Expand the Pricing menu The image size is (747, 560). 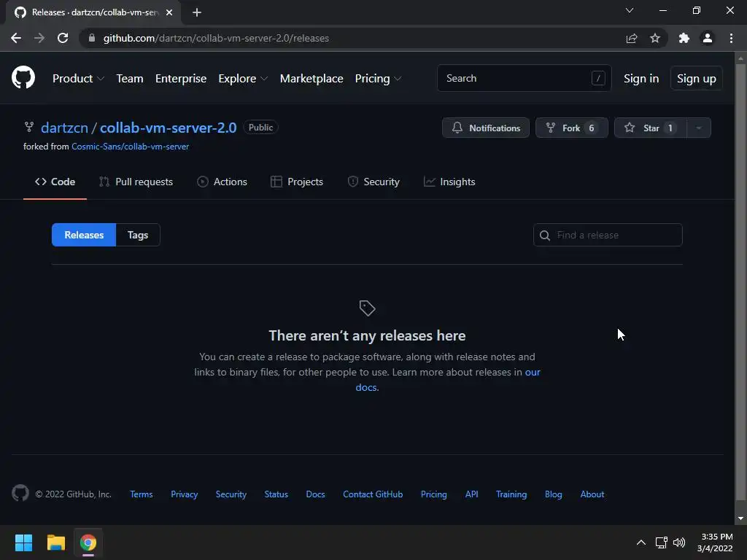pos(378,79)
